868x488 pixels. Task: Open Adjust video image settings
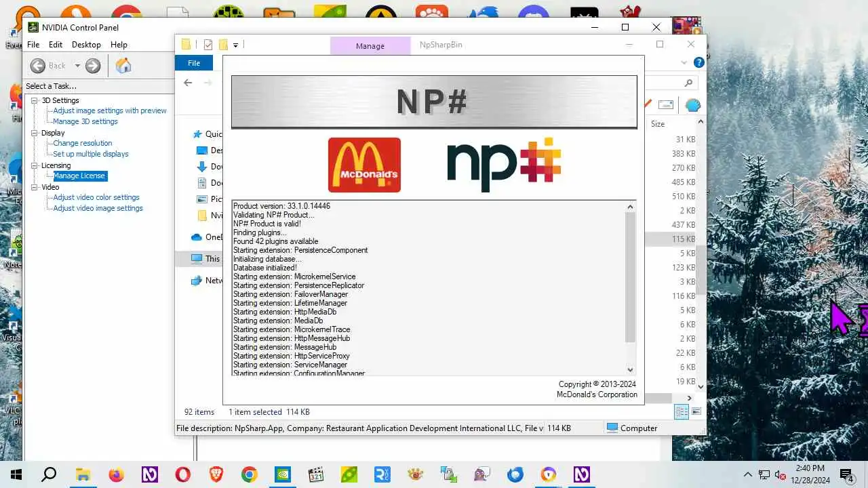(98, 208)
